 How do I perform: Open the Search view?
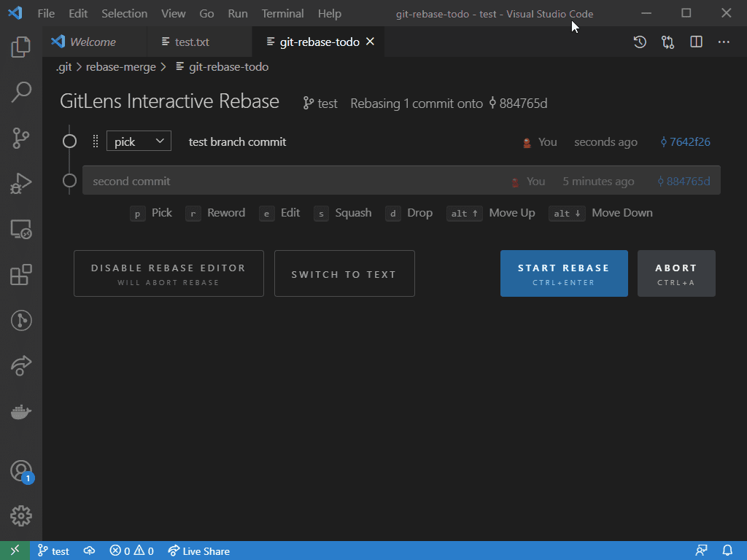[20, 92]
